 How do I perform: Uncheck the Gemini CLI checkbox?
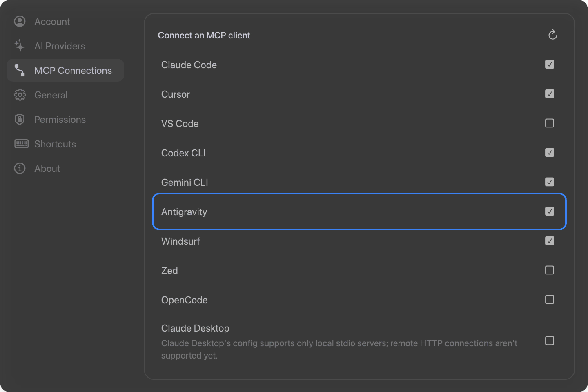(550, 182)
